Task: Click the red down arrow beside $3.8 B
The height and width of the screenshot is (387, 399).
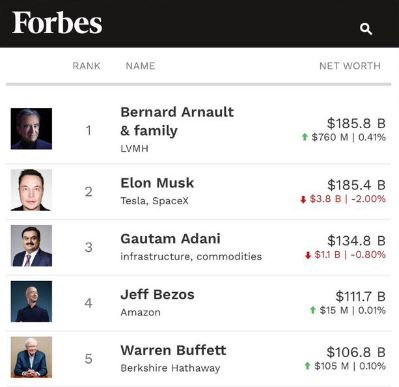Action: [x=303, y=199]
